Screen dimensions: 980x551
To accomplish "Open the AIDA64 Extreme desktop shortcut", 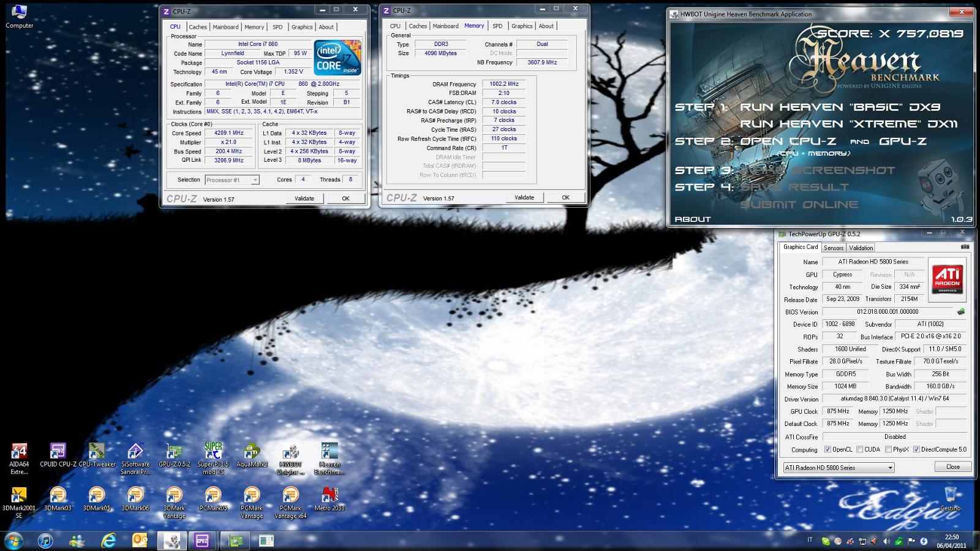I will click(x=19, y=458).
